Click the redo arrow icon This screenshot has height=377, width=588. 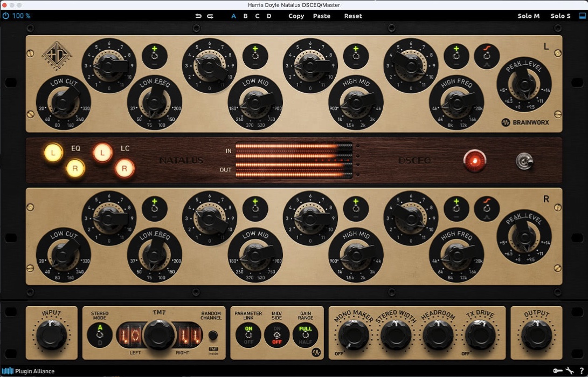click(210, 16)
